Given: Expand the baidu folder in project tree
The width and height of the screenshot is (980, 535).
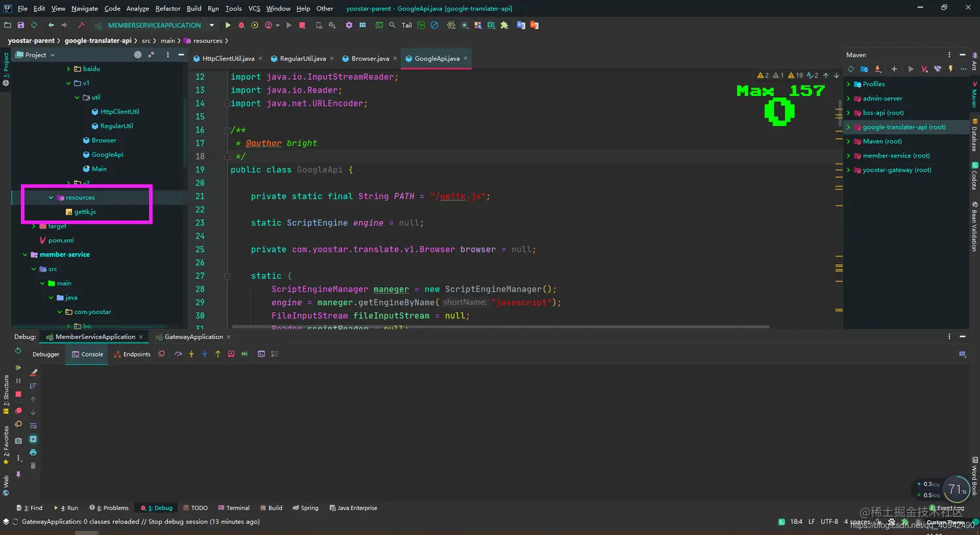Looking at the screenshot, I should tap(69, 69).
